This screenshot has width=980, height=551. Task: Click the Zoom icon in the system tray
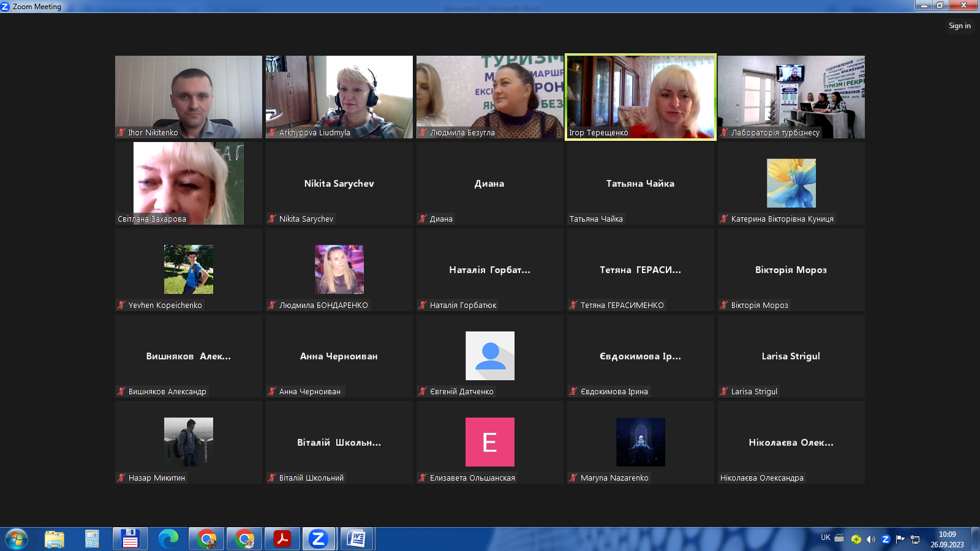click(885, 539)
